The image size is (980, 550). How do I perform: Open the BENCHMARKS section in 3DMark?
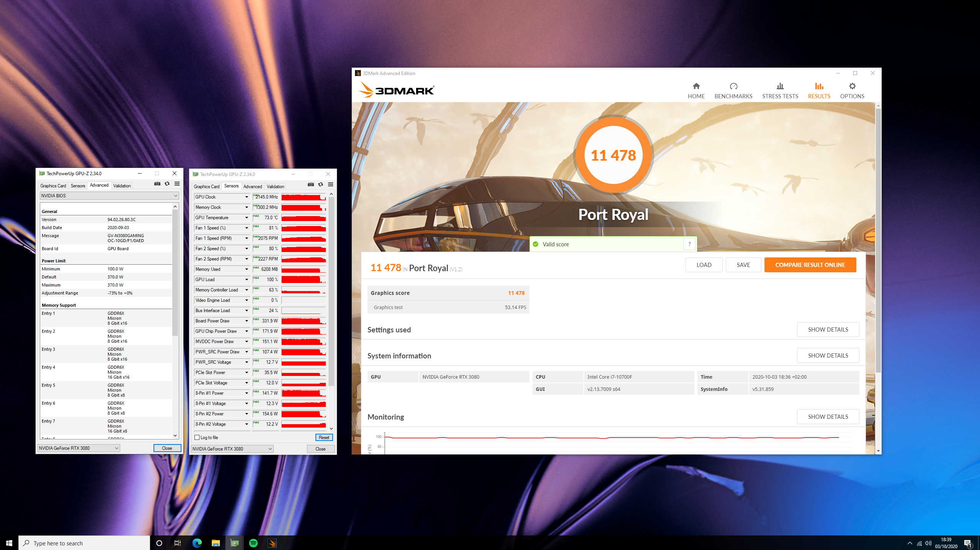(733, 91)
